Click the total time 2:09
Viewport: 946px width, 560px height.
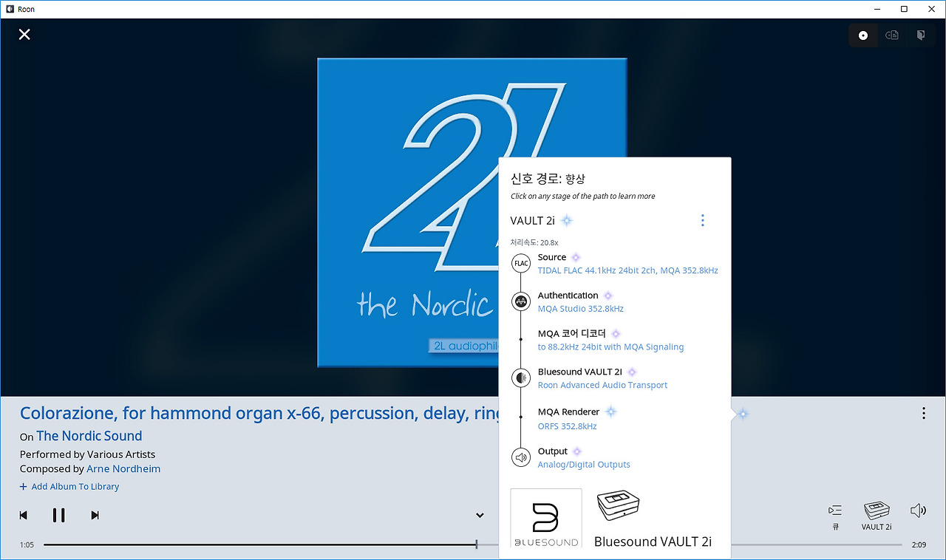(x=919, y=544)
